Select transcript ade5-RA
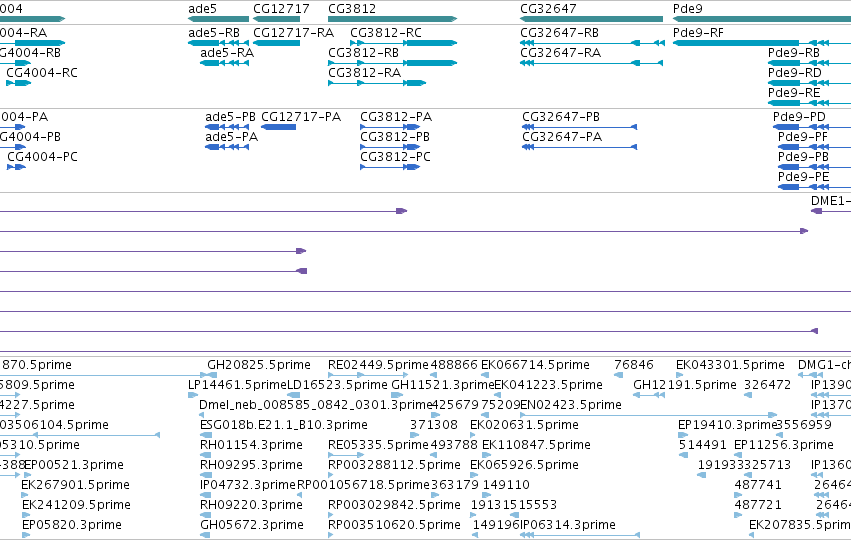The height and width of the screenshot is (540, 851). [x=224, y=63]
